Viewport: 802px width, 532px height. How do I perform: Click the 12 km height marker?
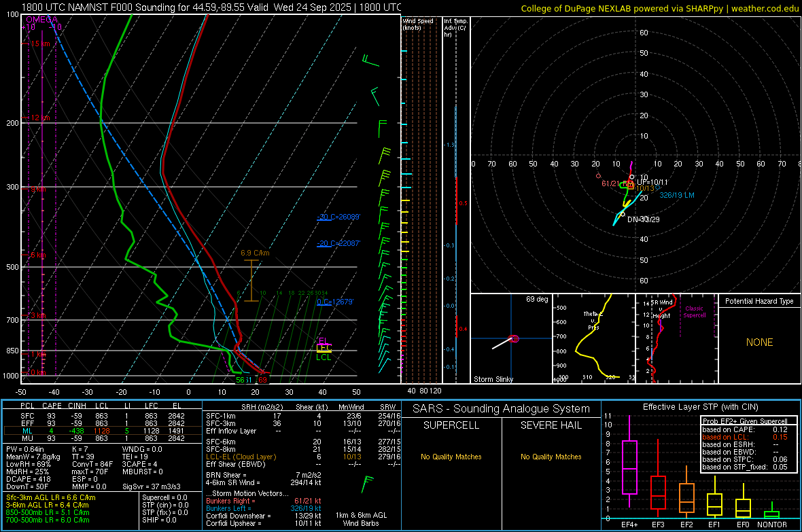tap(40, 118)
